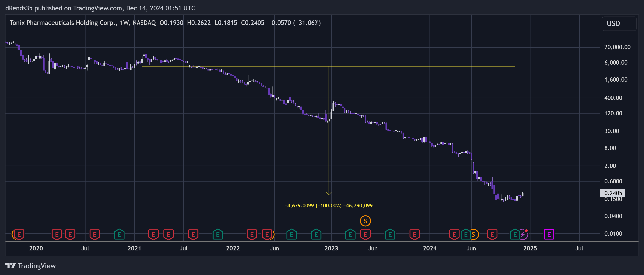The width and height of the screenshot is (644, 275).
Task: Click the purple lightning bolt news icon
Action: (523, 234)
